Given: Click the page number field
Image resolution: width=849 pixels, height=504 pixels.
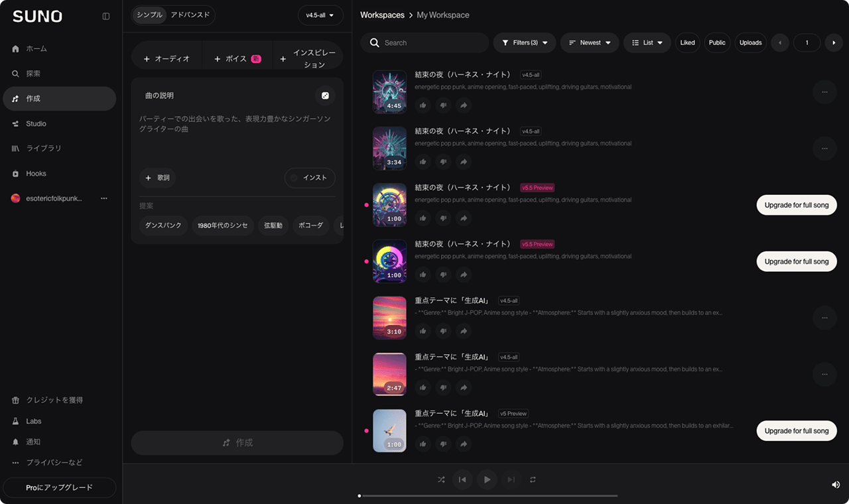Looking at the screenshot, I should pyautogui.click(x=807, y=42).
